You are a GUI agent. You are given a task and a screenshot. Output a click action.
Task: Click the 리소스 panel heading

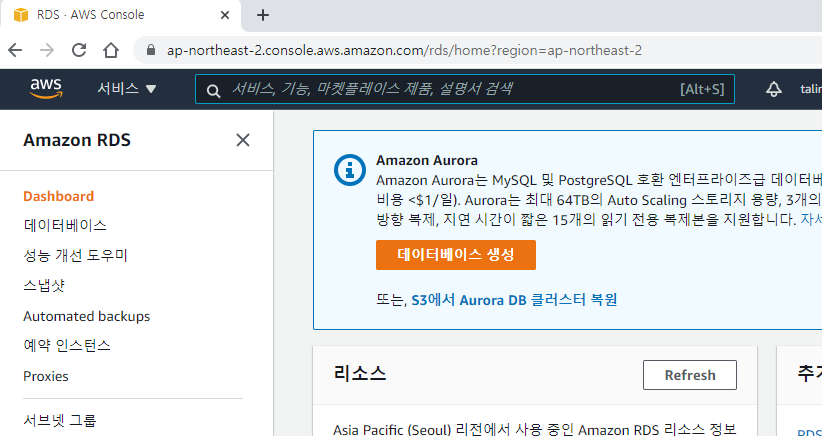[x=360, y=374]
